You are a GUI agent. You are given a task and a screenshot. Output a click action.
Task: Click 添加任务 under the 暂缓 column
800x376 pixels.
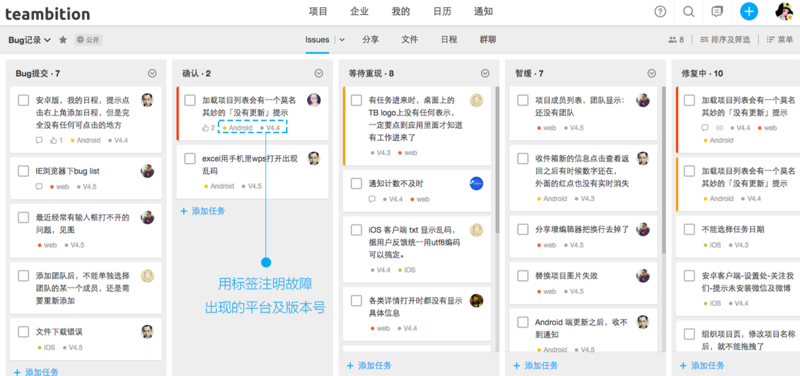point(536,365)
